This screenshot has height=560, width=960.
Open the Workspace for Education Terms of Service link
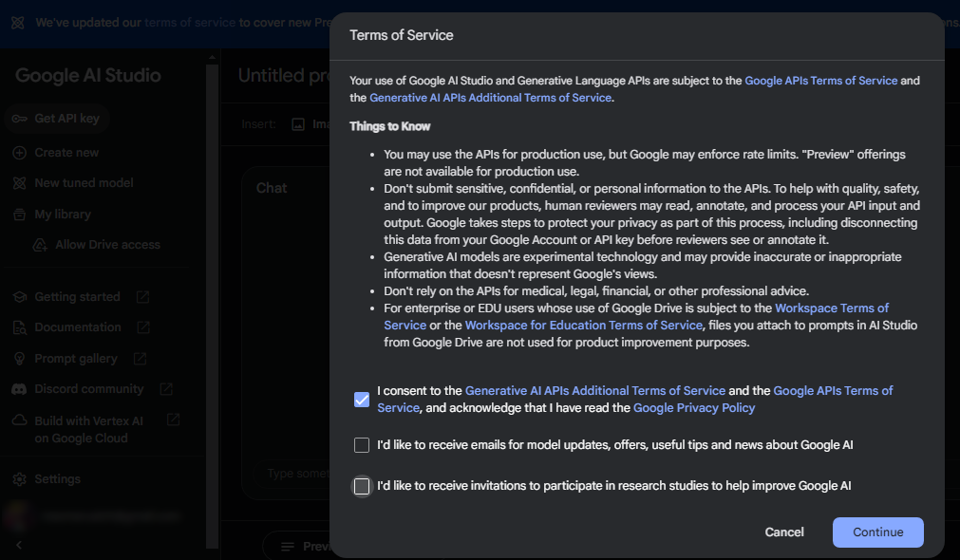coord(583,326)
